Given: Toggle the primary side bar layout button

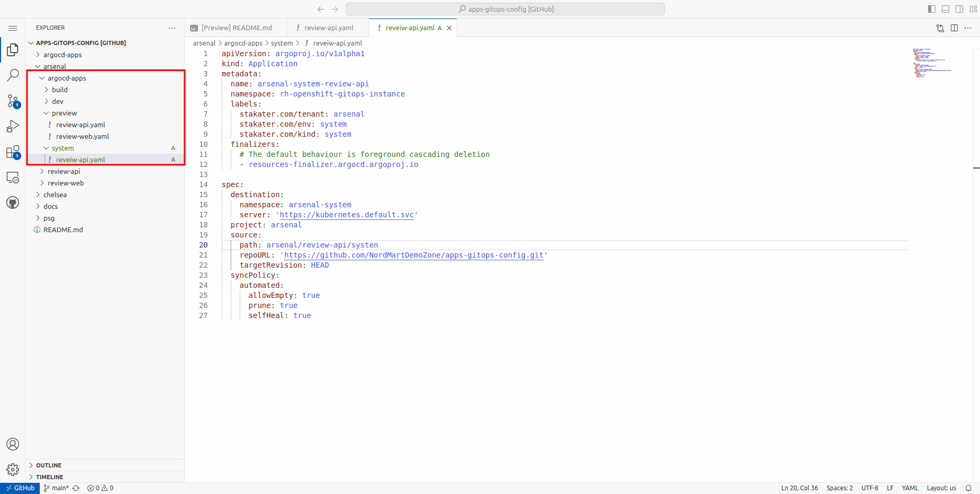Looking at the screenshot, I should click(932, 9).
